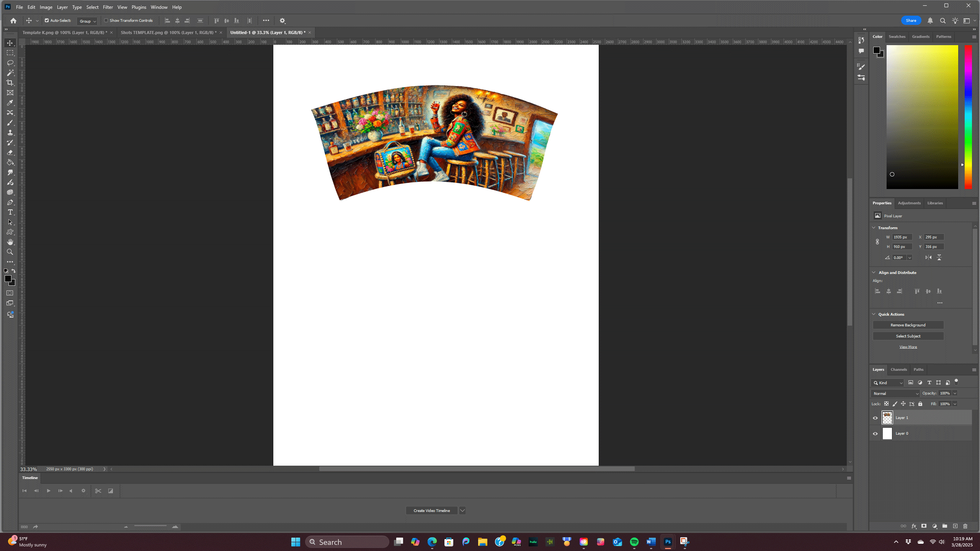Viewport: 980px width, 551px height.
Task: Enable Show Transform Controls checkbox
Action: click(106, 21)
